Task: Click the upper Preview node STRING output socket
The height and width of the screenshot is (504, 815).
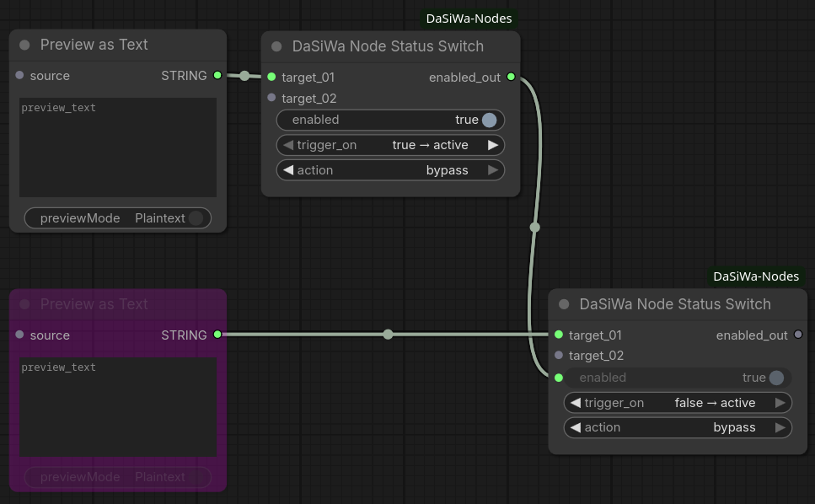Action: point(217,75)
